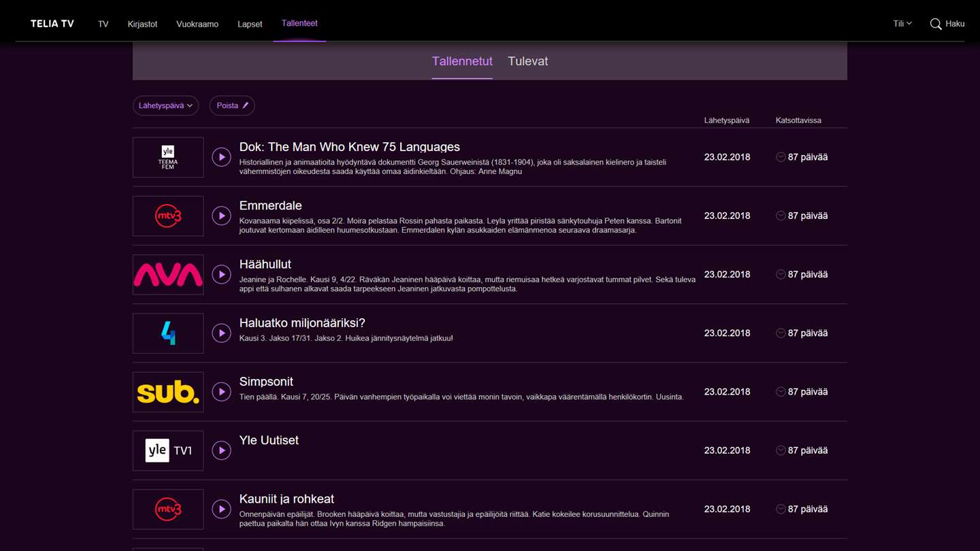The height and width of the screenshot is (551, 980).
Task: Open the Lähetyspäivä sort dropdown
Action: (x=165, y=105)
